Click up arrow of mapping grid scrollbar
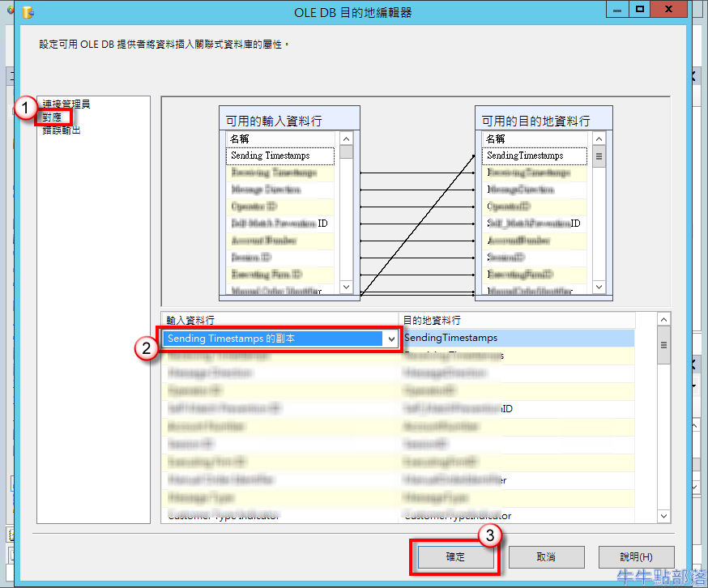The height and width of the screenshot is (588, 708). tap(663, 320)
